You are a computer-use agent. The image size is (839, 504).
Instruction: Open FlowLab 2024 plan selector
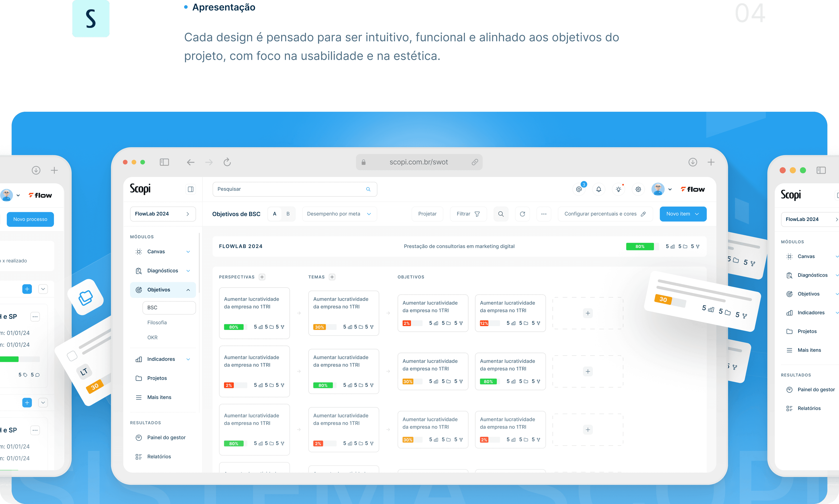[163, 214]
